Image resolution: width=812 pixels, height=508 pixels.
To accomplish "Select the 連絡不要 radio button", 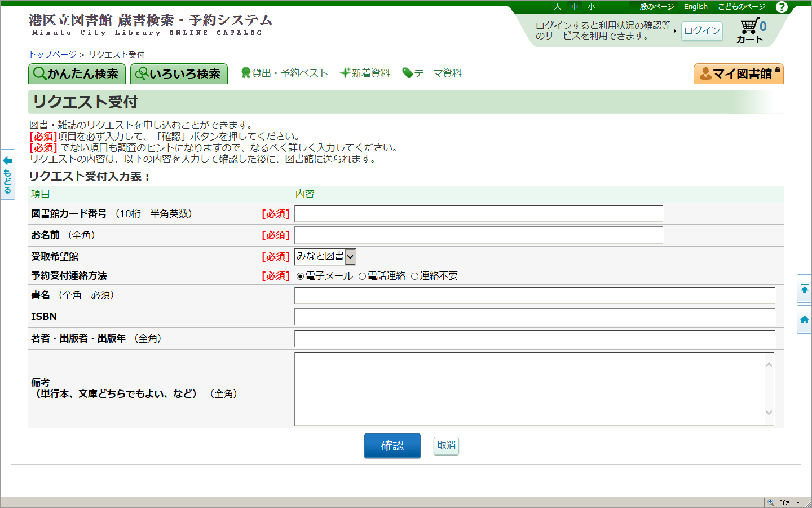I will pos(414,276).
